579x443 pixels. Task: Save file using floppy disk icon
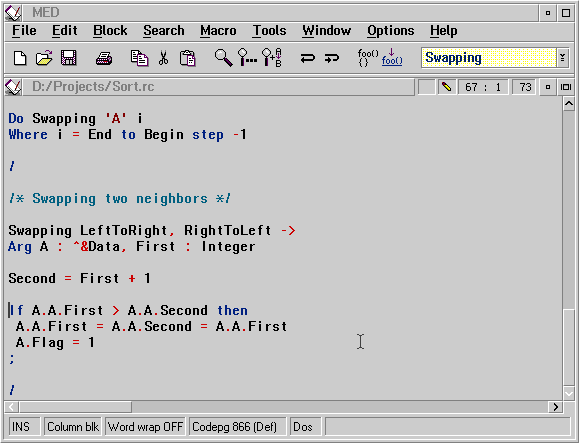[69, 58]
